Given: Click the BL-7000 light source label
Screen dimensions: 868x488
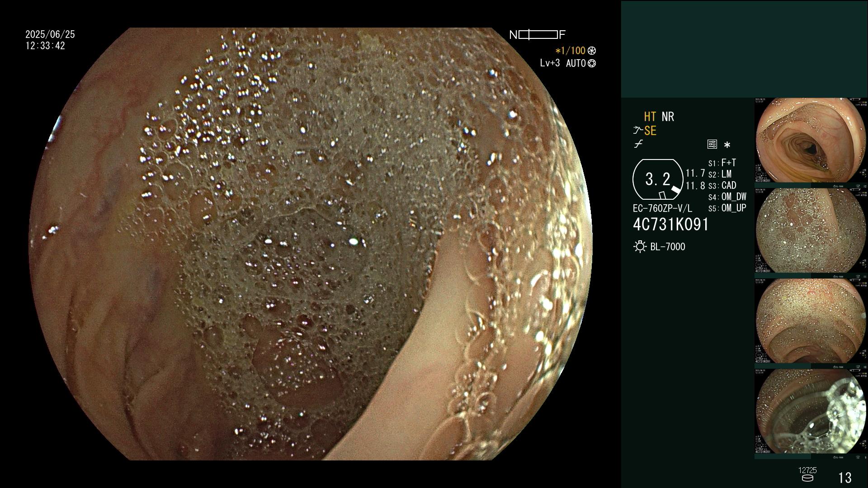Looking at the screenshot, I should pos(668,247).
